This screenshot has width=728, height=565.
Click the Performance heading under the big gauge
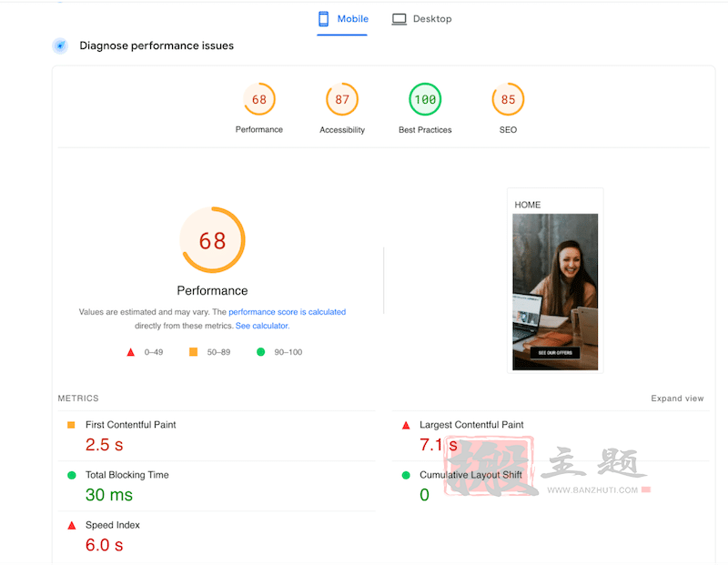(x=212, y=290)
